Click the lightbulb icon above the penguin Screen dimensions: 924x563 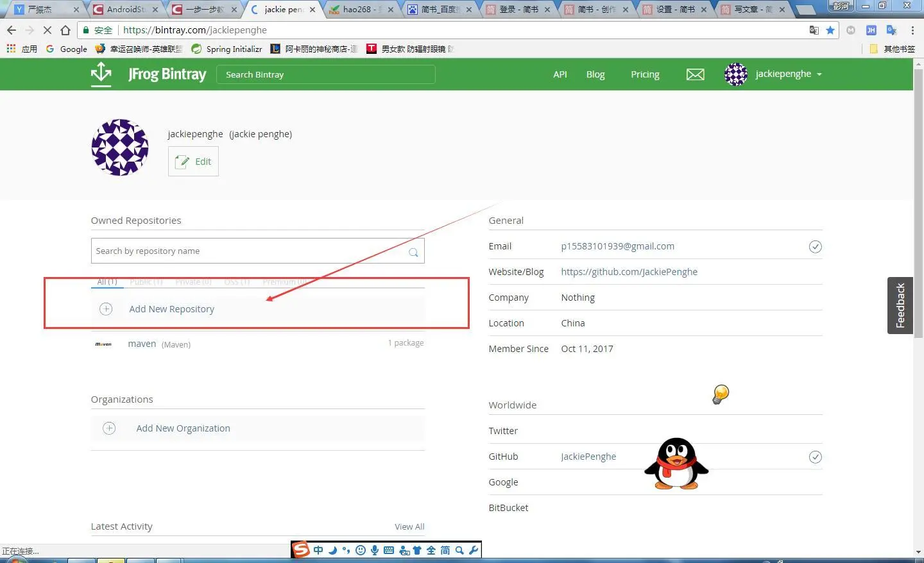point(721,394)
